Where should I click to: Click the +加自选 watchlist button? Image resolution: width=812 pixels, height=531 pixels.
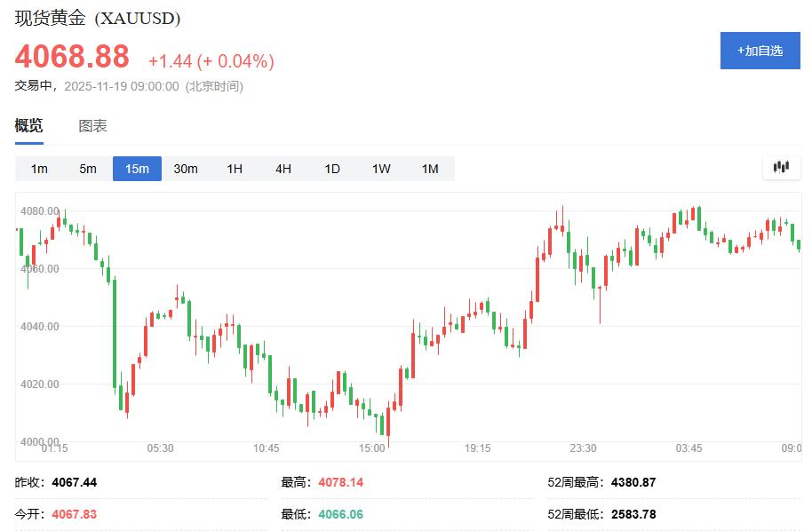[x=760, y=51]
